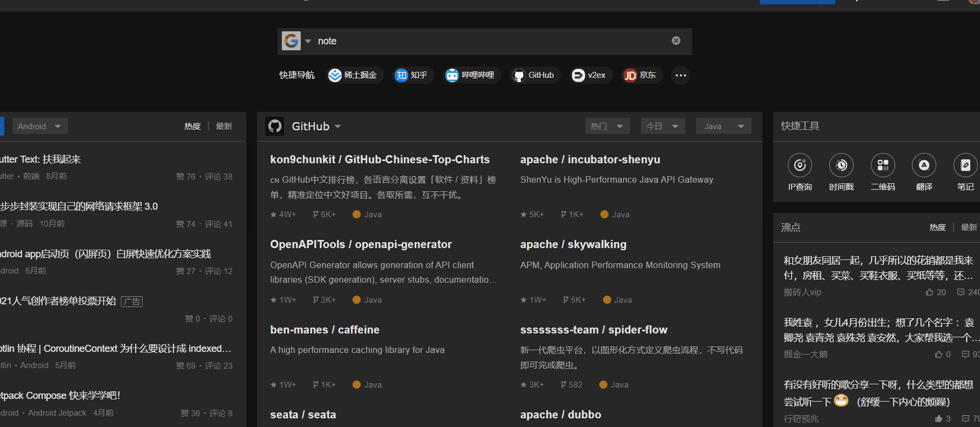Like the 掘金一大鹅 post
This screenshot has height=427, width=980.
click(943, 355)
